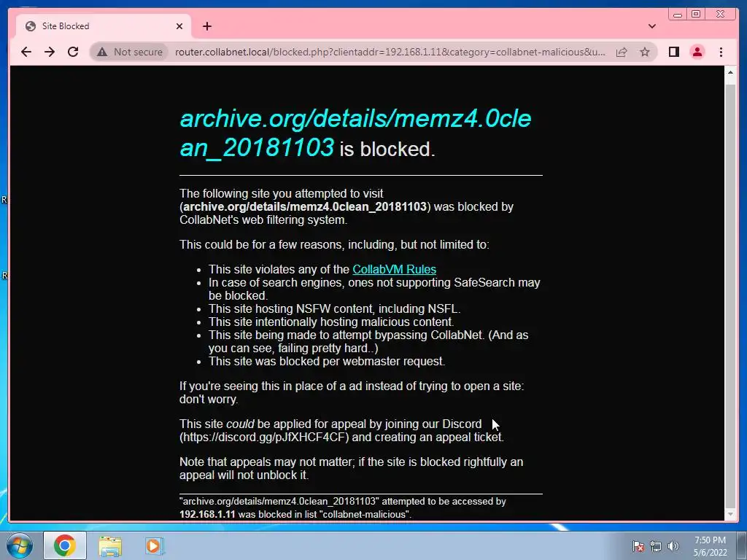This screenshot has width=747, height=560.
Task: Close the Chrome window
Action: (721, 15)
